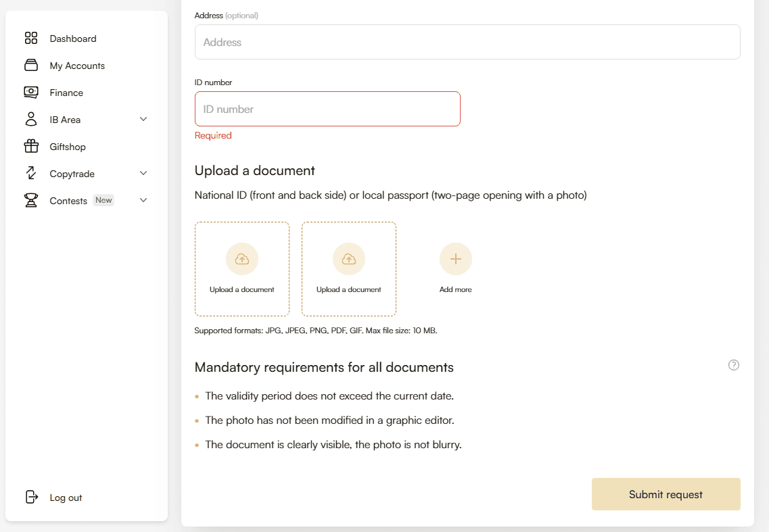769x532 pixels.
Task: Click the Dashboard grid icon
Action: click(x=31, y=39)
